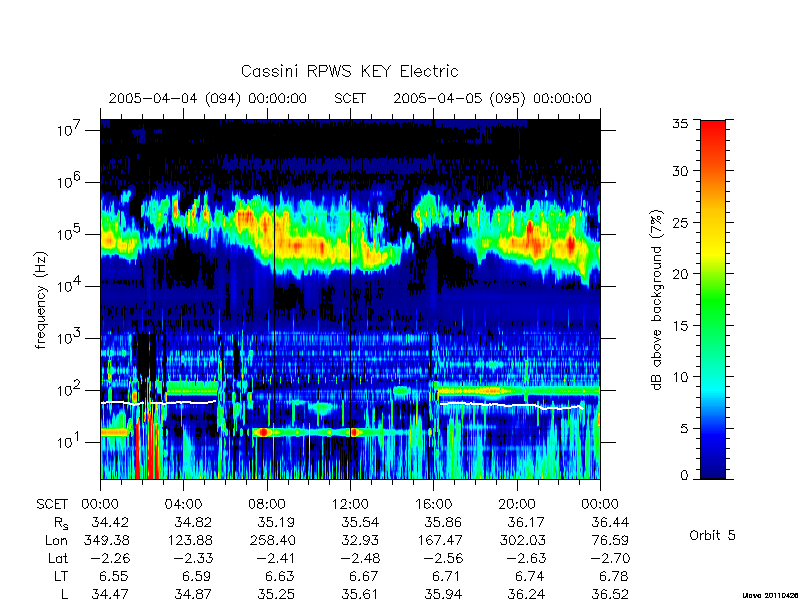
Task: Click the SCET label above the plot
Action: point(350,98)
